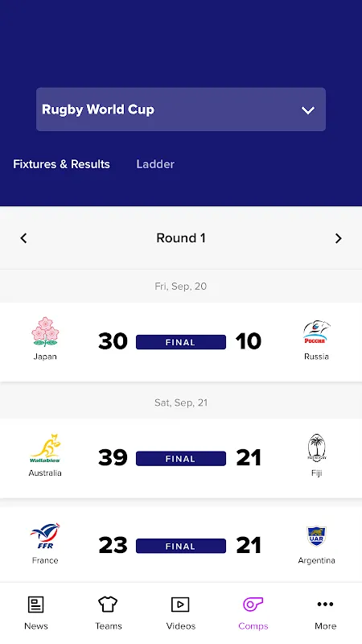The width and height of the screenshot is (362, 644).
Task: Go to previous round arrow
Action: (x=23, y=238)
